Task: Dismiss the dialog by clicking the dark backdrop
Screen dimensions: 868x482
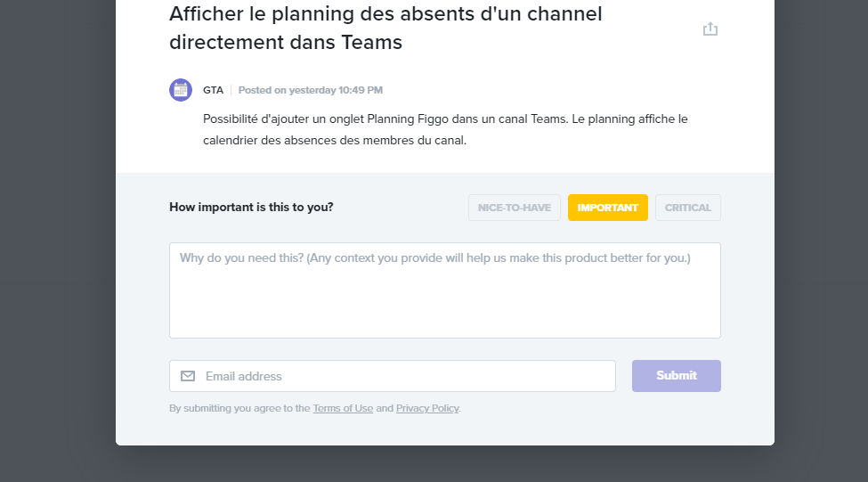Action: coord(55,249)
